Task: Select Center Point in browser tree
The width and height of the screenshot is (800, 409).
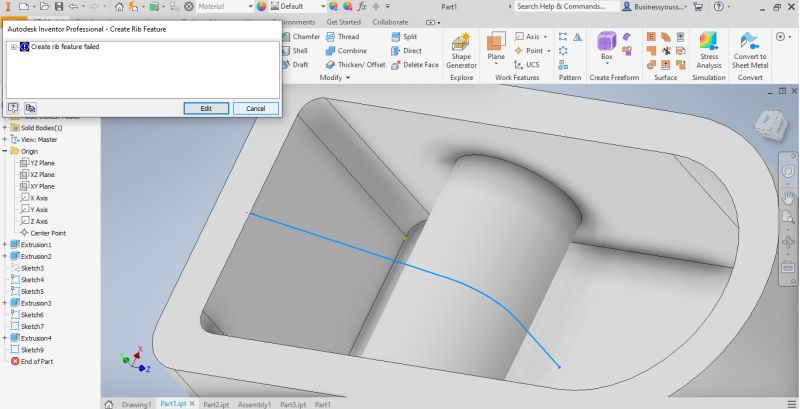Action: [x=43, y=233]
